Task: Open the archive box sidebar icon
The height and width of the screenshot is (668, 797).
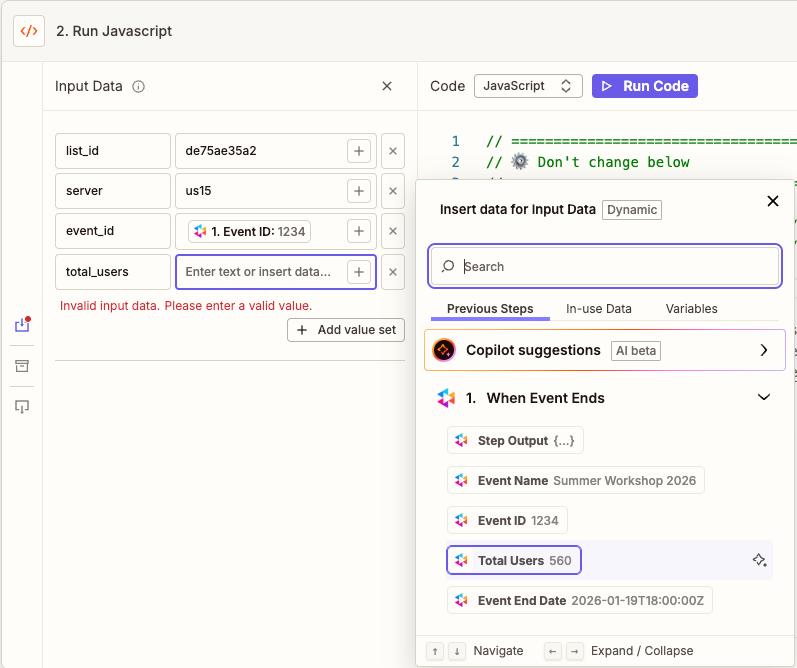Action: (x=22, y=366)
